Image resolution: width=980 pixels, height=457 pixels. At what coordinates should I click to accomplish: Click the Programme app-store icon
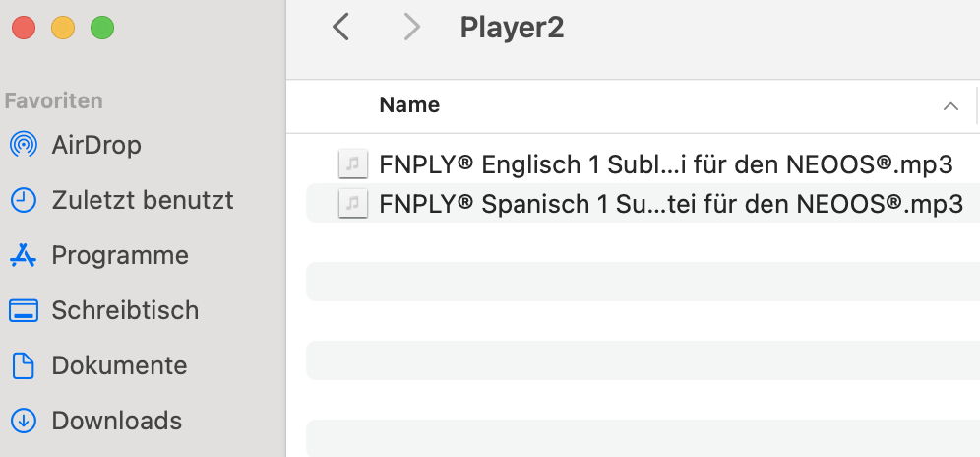pos(24,255)
